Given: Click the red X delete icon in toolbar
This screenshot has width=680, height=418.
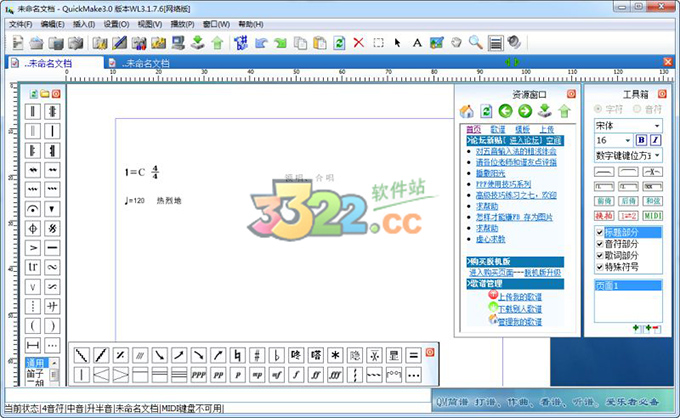Looking at the screenshot, I should [358, 42].
